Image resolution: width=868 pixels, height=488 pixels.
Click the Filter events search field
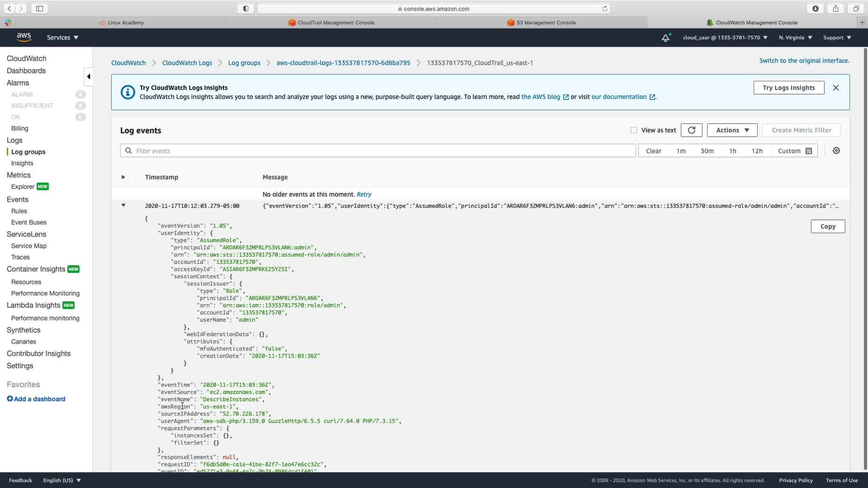pos(378,151)
